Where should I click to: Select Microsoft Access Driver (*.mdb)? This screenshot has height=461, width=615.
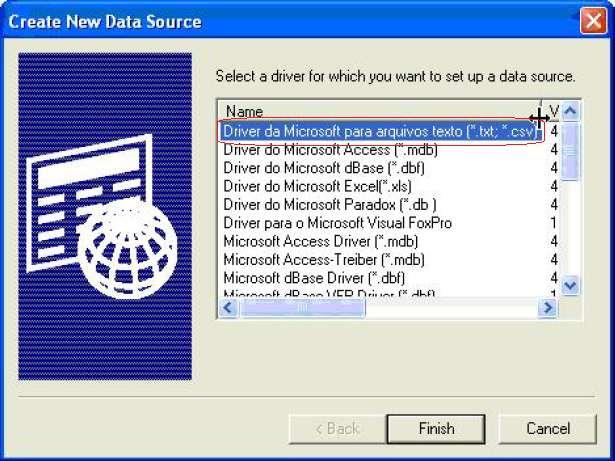click(x=320, y=241)
